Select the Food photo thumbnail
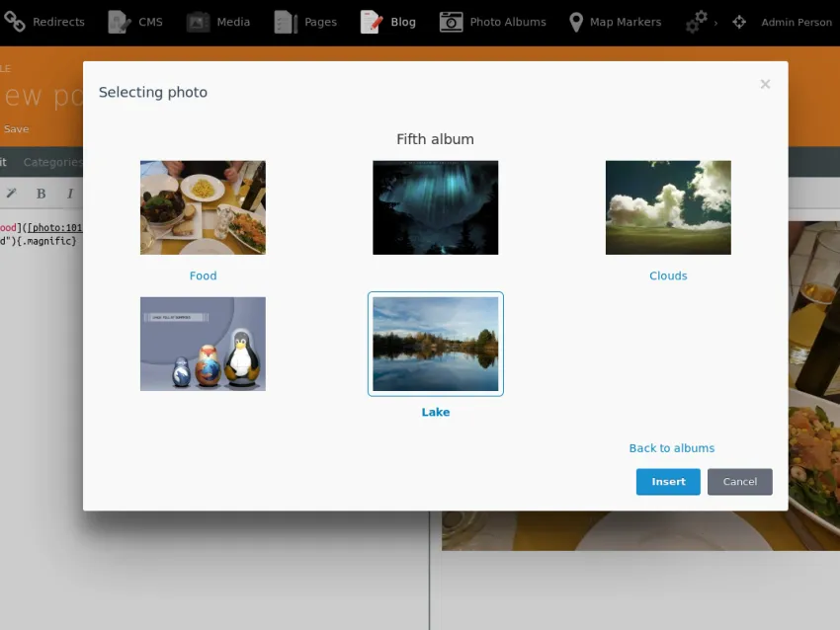Viewport: 840px width, 630px height. coord(203,207)
